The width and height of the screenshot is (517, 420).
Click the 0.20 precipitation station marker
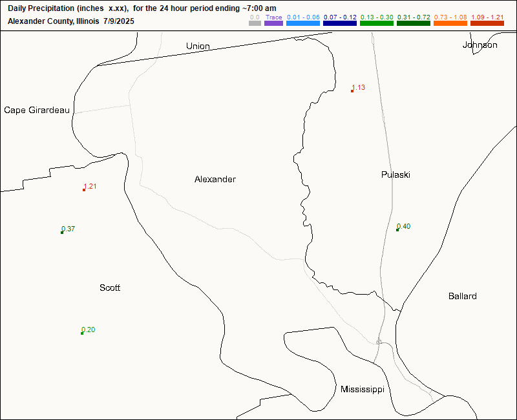[82, 333]
